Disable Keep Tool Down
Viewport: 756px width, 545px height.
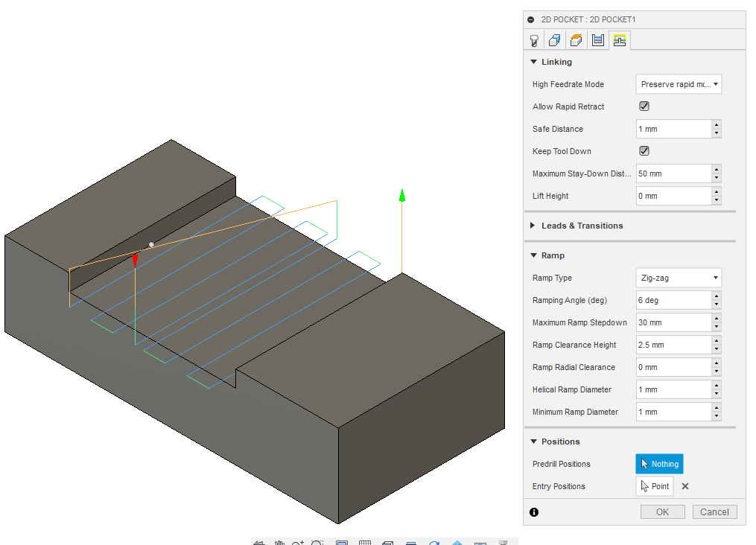[x=644, y=151]
